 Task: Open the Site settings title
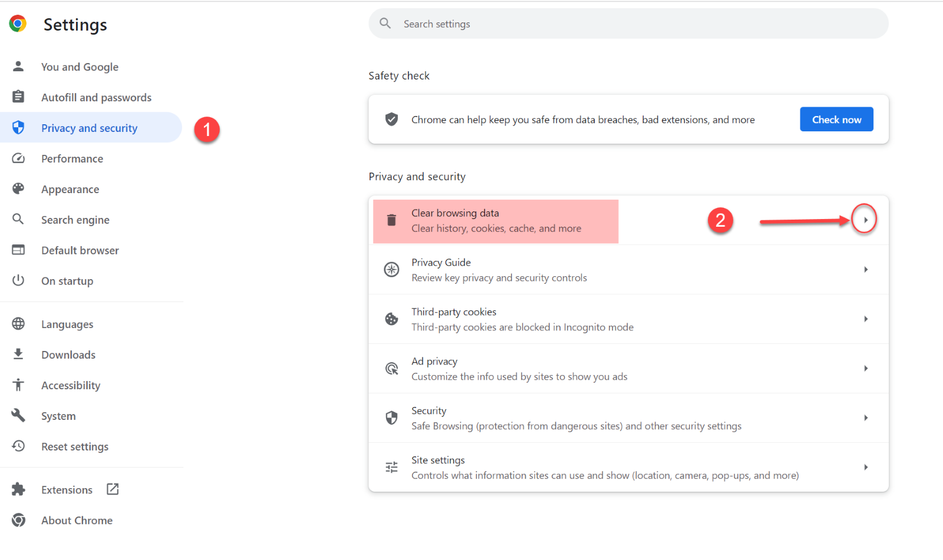[438, 460]
